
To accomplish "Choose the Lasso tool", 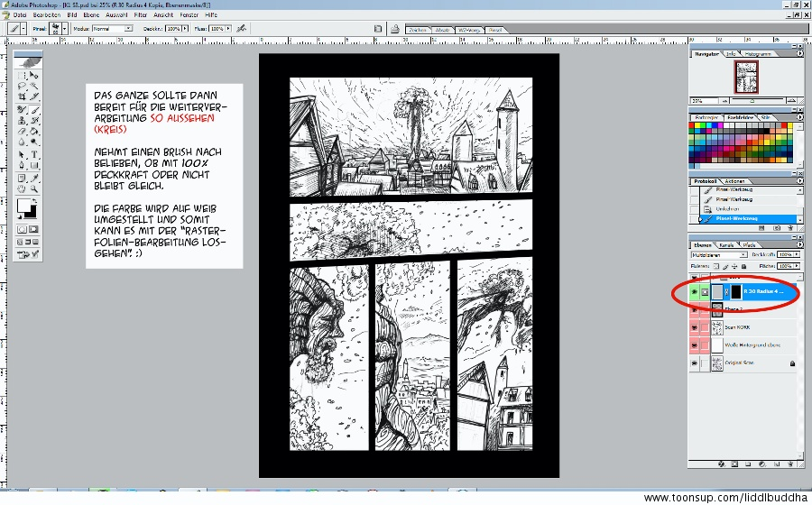I will [x=23, y=86].
